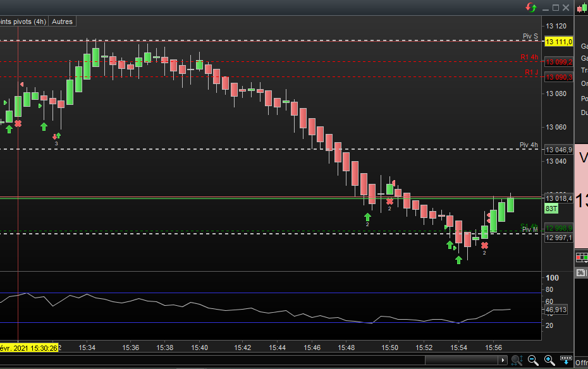Click the blue download-arrow toolbar icon
The image size is (588, 369).
click(566, 360)
